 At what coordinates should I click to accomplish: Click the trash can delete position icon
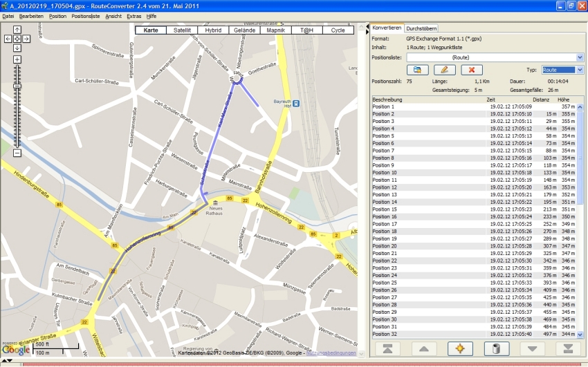tap(496, 348)
